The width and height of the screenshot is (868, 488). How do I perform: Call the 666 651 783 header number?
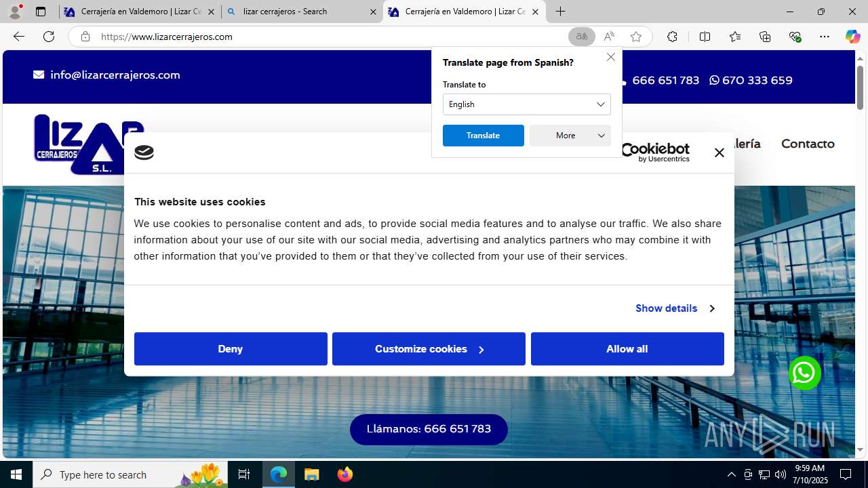coord(665,80)
